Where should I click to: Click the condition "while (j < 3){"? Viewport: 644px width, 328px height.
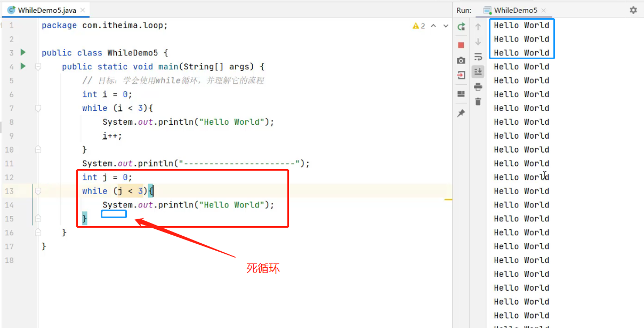tap(117, 191)
